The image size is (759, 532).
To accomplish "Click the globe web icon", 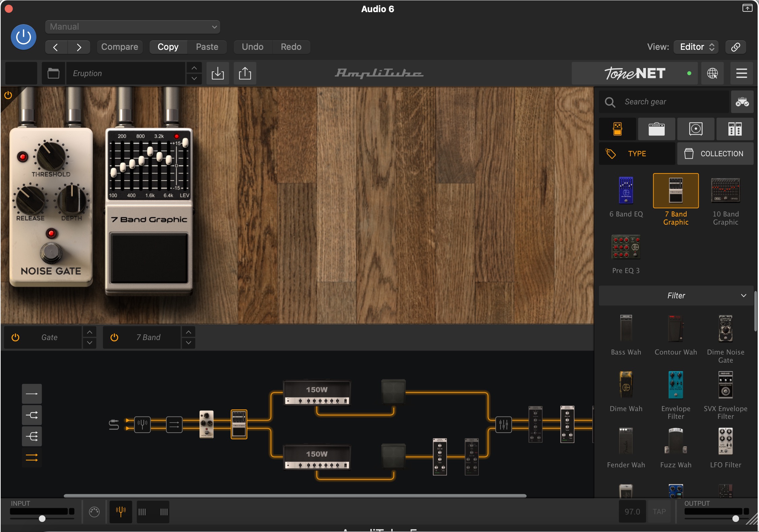I will coord(712,73).
